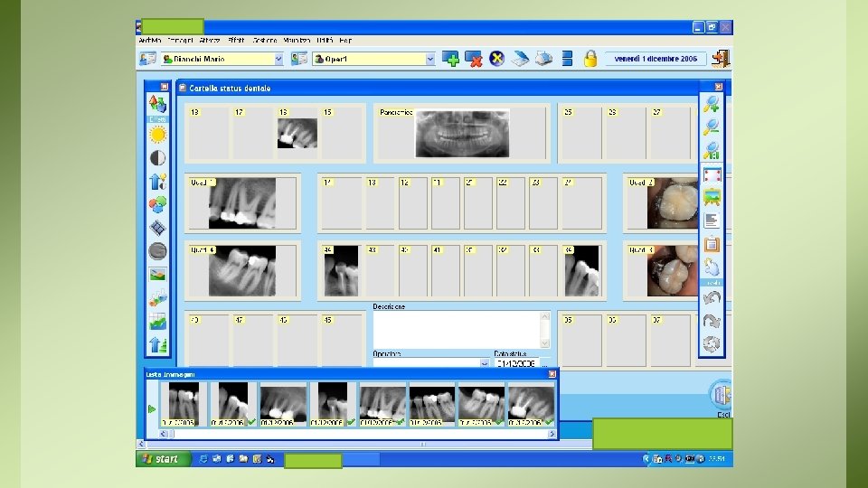The width and height of the screenshot is (868, 488).
Task: Select the tooth 16 x-ray thumbnail
Action: point(297,134)
